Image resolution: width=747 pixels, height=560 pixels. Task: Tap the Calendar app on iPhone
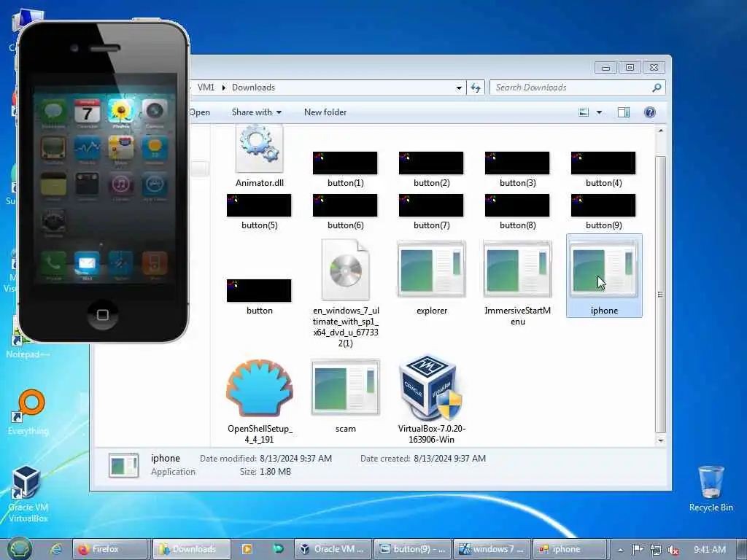(88, 112)
